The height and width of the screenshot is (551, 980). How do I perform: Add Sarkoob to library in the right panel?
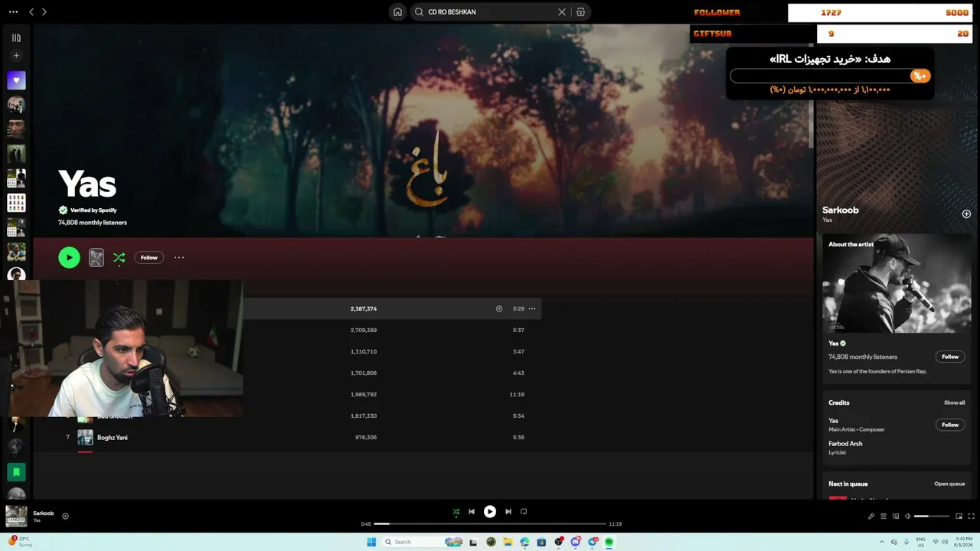click(x=966, y=214)
